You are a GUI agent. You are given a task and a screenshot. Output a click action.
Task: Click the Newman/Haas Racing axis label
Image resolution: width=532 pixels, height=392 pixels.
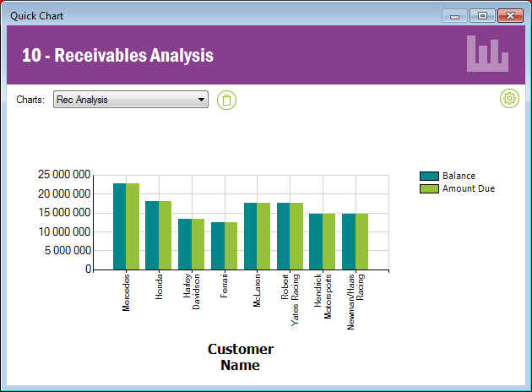[x=356, y=302]
